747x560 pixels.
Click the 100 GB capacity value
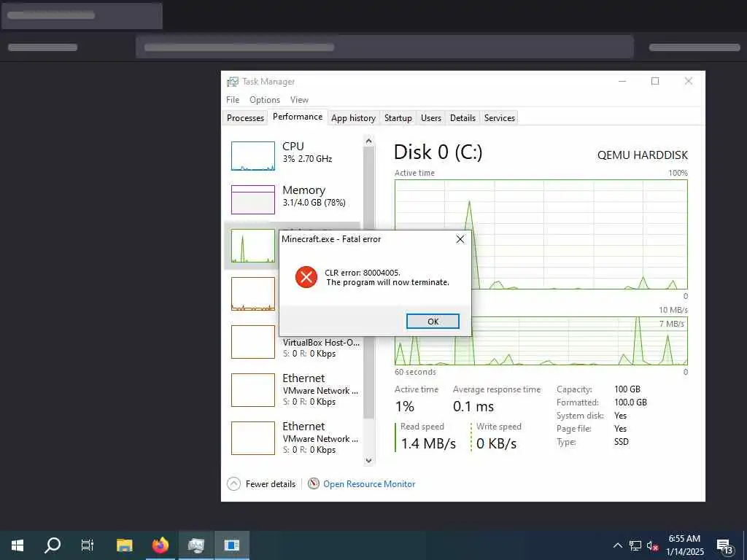point(627,389)
